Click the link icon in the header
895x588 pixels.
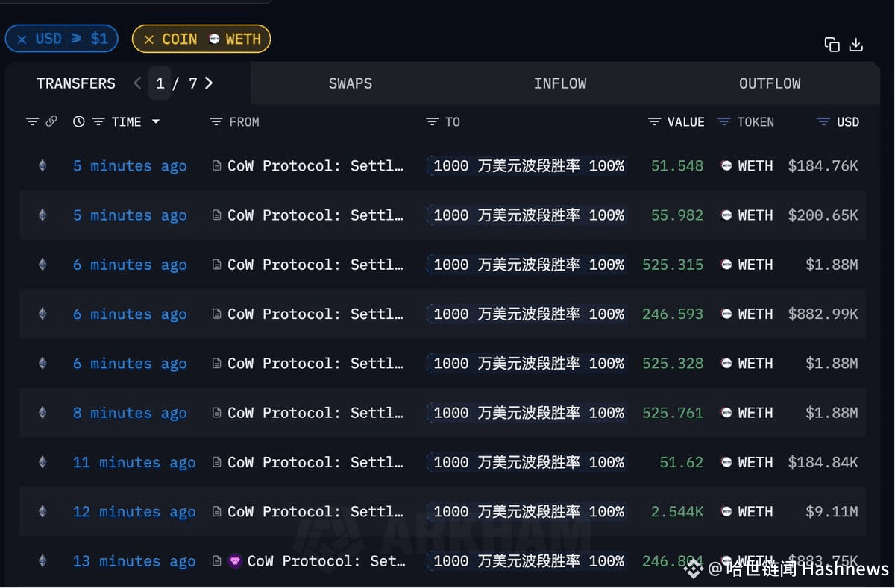51,121
